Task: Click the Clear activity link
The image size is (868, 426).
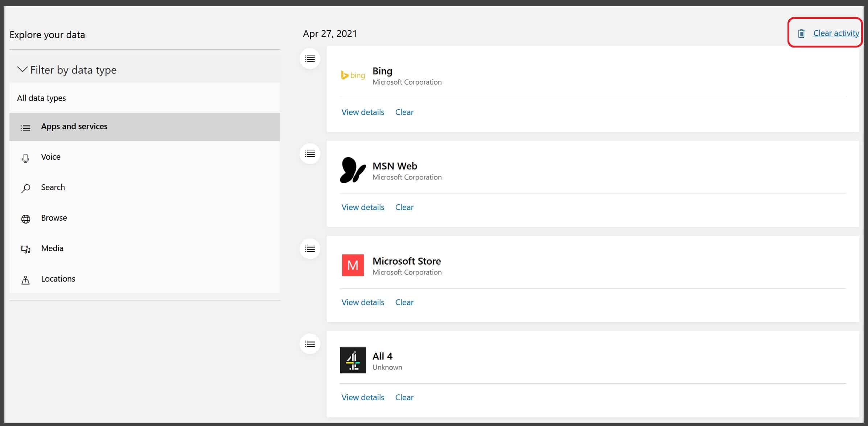Action: (836, 33)
